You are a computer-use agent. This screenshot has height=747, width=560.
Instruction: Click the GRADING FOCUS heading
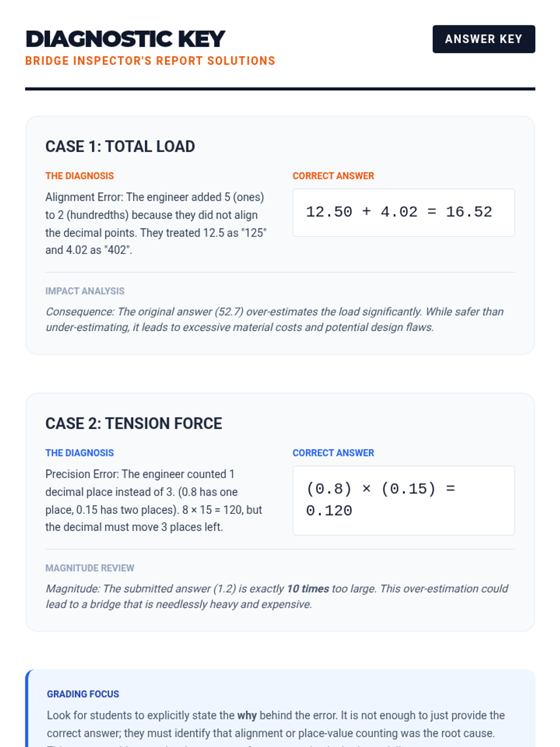pos(83,694)
